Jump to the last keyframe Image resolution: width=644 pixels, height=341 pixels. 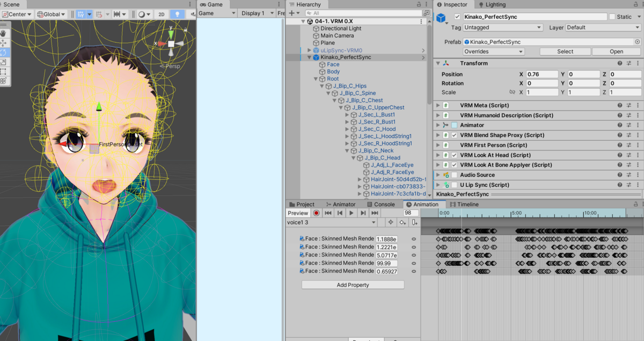coord(375,213)
